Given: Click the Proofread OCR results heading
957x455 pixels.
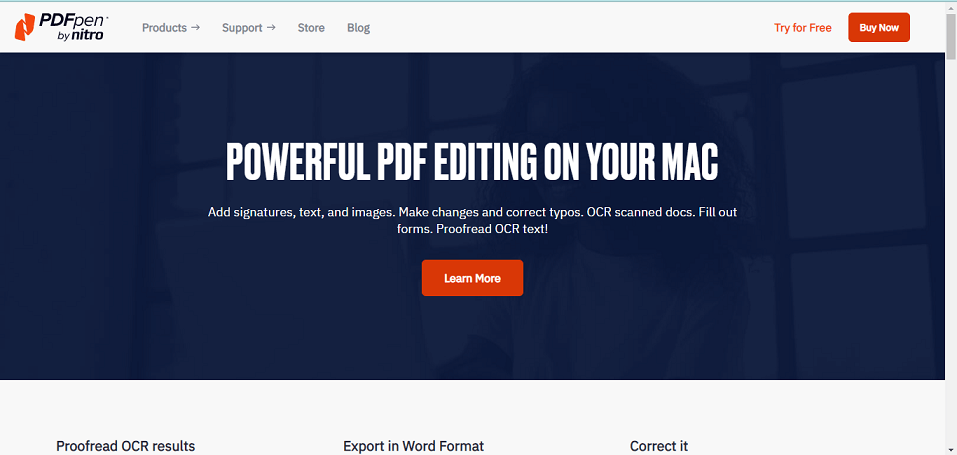Looking at the screenshot, I should [126, 446].
